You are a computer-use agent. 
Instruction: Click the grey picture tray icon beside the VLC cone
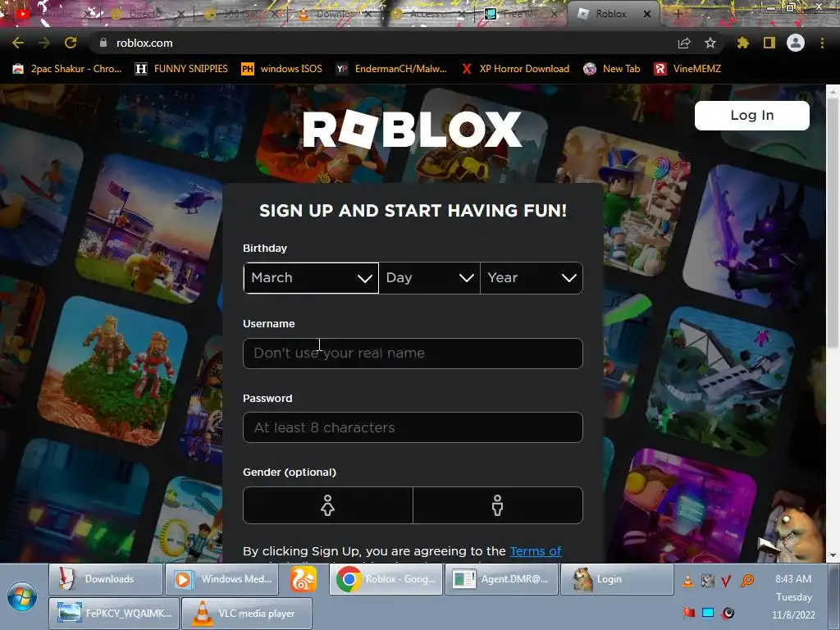click(x=708, y=581)
